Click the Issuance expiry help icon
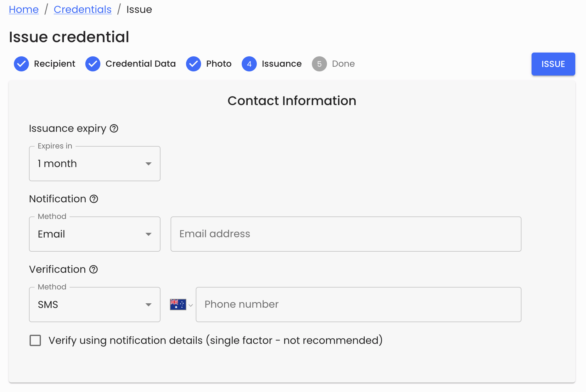Screen dimensions: 586x392 pyautogui.click(x=114, y=128)
